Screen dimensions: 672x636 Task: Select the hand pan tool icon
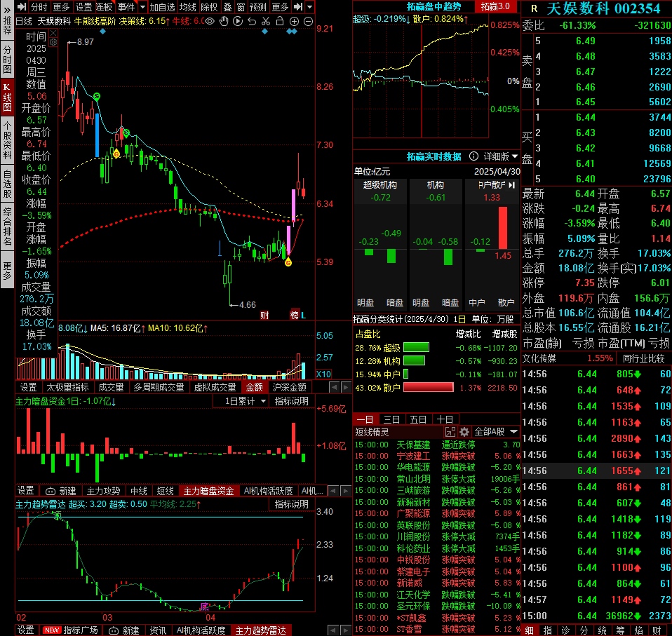click(224, 21)
